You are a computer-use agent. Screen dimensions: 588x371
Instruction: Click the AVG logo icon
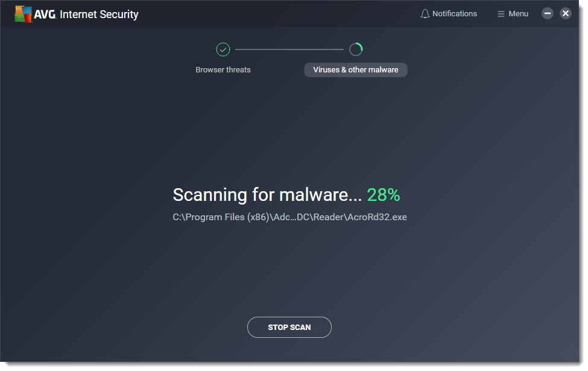pyautogui.click(x=24, y=13)
